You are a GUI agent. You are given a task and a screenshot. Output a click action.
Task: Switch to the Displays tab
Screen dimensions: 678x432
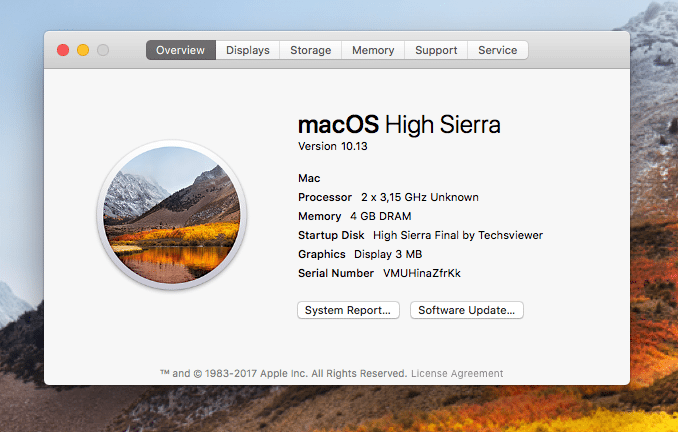[x=248, y=50]
